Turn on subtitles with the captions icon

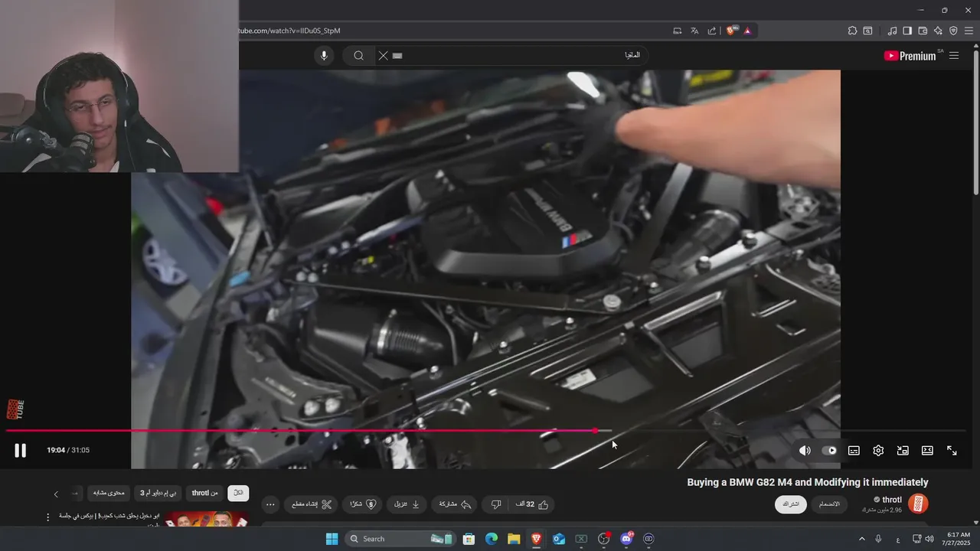854,451
